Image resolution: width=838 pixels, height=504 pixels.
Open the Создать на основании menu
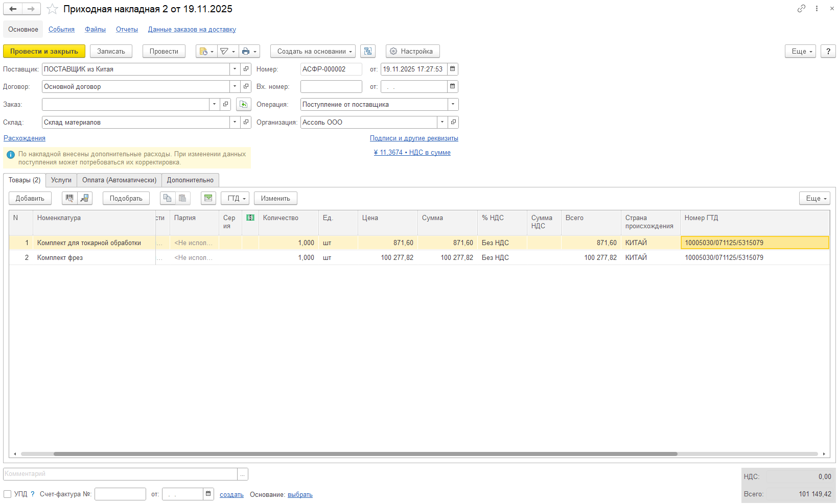click(x=312, y=51)
